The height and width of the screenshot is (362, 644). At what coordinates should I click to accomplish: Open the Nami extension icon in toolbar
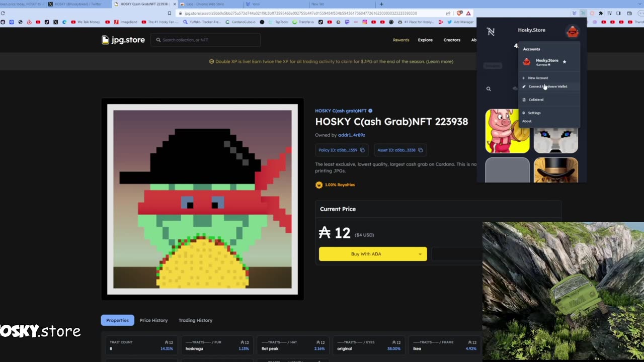point(583,14)
